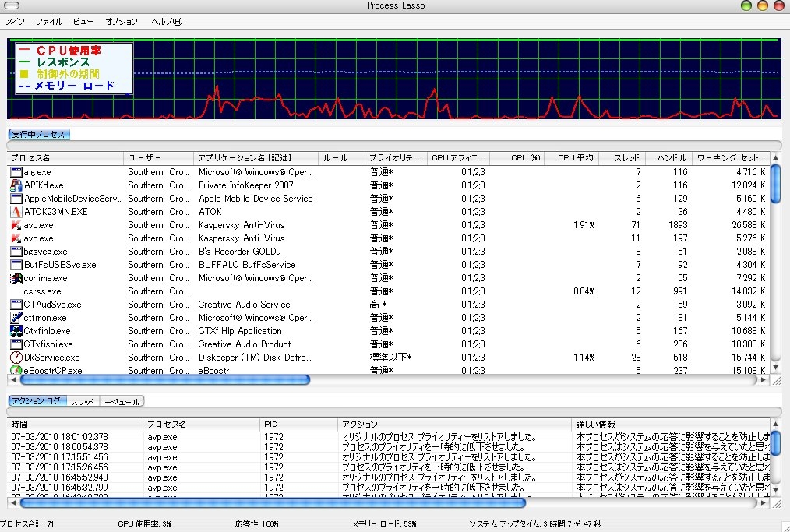Click the Ctxfihlp.exe application icon
This screenshot has width=790, height=532.
pos(16,331)
